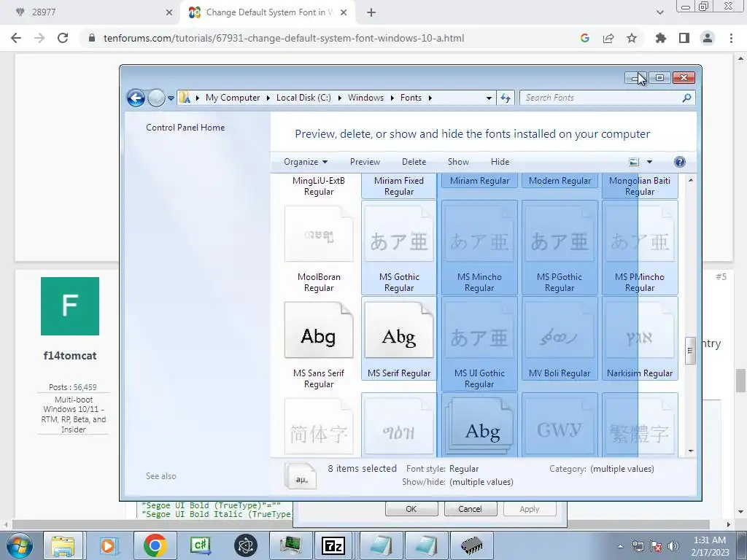Click the Local Disk (C:) path segment
Screen dimensions: 747x560
pyautogui.click(x=303, y=98)
